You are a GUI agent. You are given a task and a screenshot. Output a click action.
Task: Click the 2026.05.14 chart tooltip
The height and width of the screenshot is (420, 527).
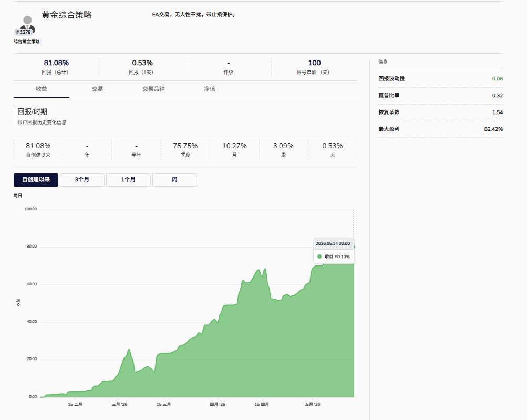pos(334,250)
